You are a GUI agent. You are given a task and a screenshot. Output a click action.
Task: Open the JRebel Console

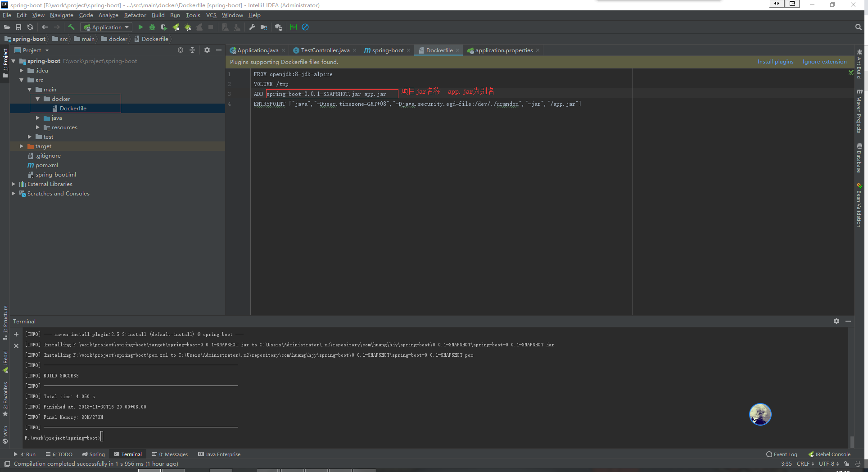tap(829, 454)
